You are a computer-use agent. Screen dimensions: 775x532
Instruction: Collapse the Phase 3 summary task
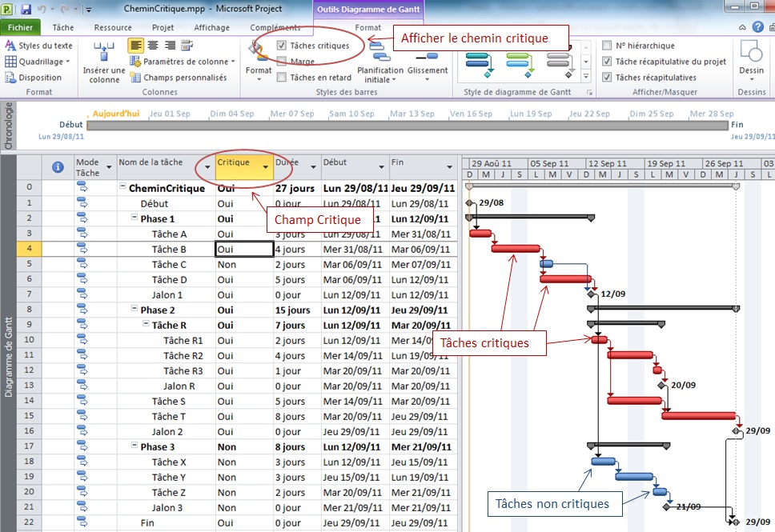pos(134,445)
